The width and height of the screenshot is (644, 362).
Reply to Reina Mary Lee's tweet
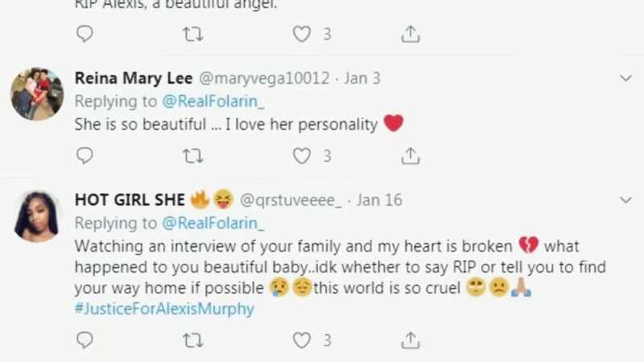point(85,155)
